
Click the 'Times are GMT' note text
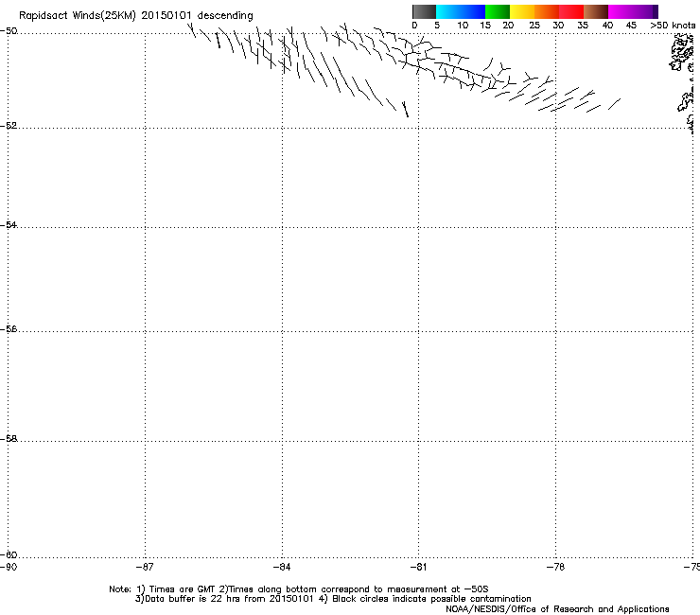182,589
